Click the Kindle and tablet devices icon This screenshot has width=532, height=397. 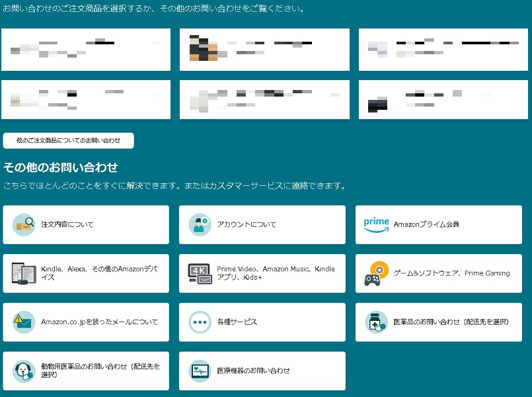pos(24,273)
